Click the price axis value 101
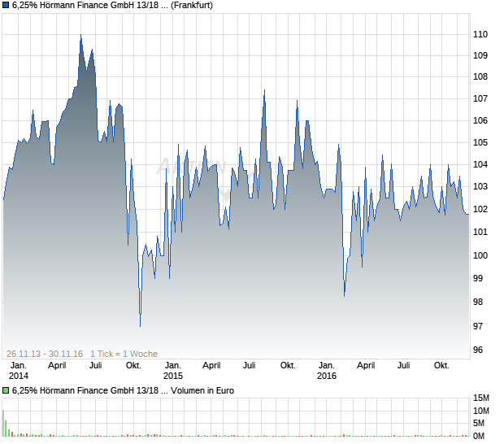The height and width of the screenshot is (444, 504). click(x=480, y=232)
